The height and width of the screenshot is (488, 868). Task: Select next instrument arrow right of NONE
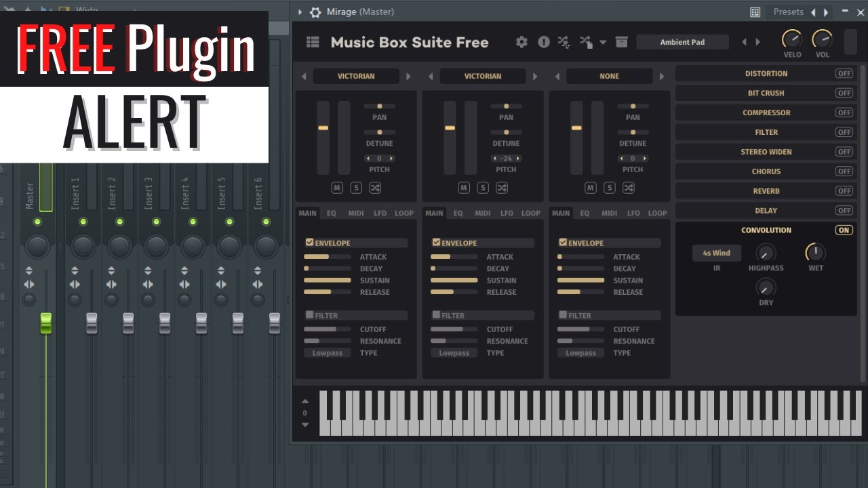tap(662, 77)
